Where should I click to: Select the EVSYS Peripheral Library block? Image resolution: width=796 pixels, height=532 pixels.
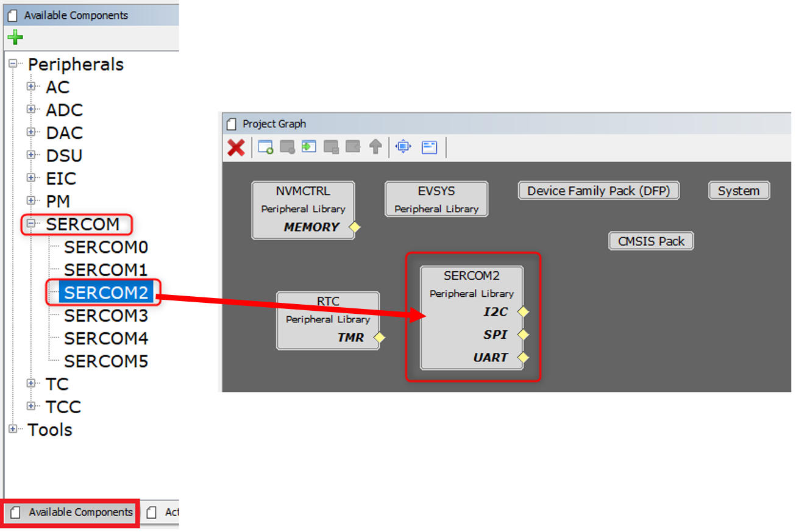(x=436, y=199)
